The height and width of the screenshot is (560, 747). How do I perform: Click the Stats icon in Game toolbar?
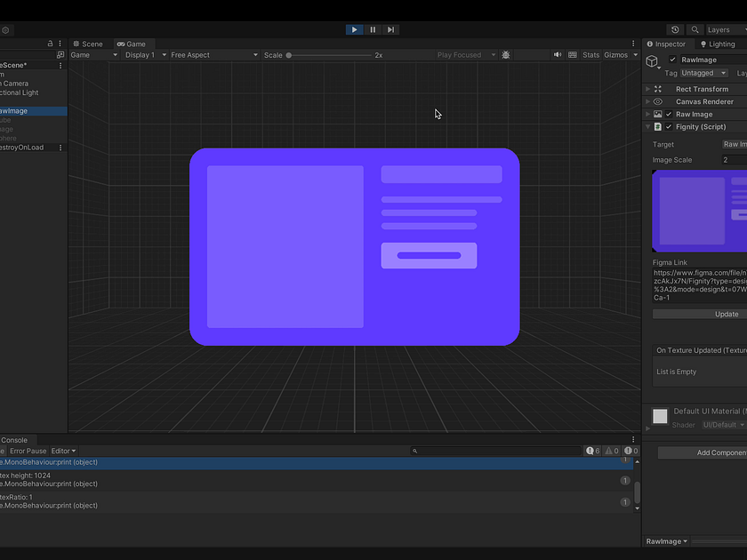click(x=590, y=54)
